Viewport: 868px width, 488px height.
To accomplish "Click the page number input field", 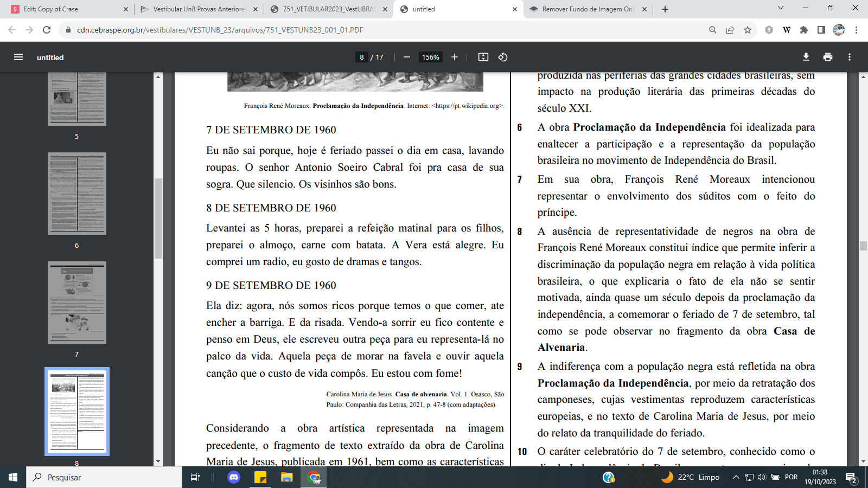I will coord(362,57).
